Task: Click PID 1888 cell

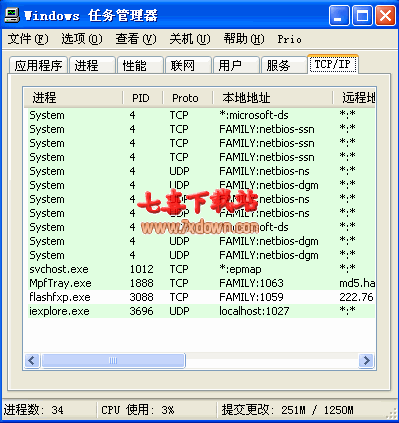Action: click(142, 283)
